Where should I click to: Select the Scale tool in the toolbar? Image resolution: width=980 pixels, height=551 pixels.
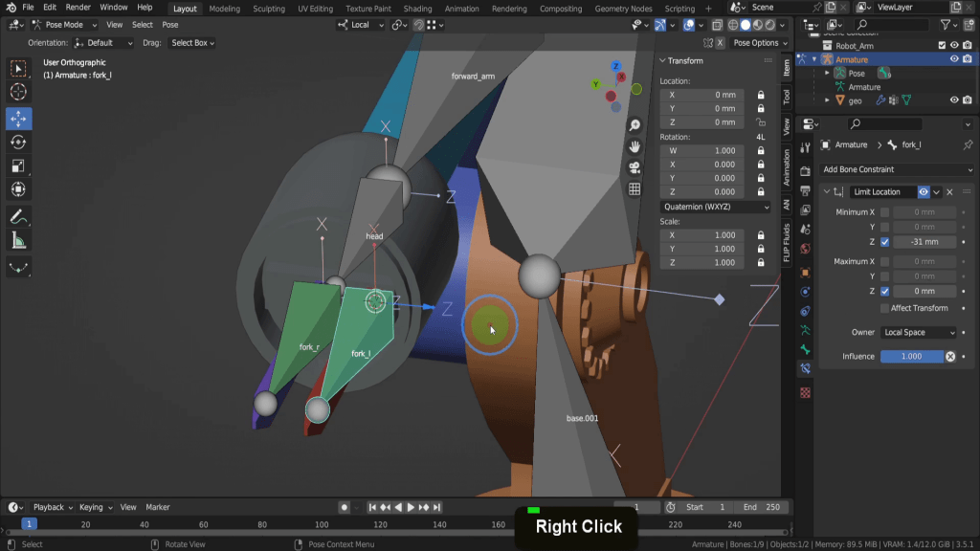point(18,166)
